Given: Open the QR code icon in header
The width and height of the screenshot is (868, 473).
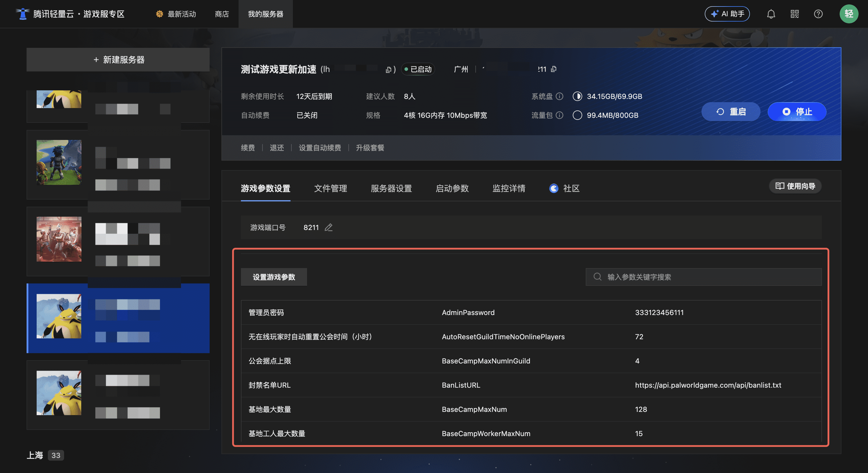Looking at the screenshot, I should tap(794, 14).
